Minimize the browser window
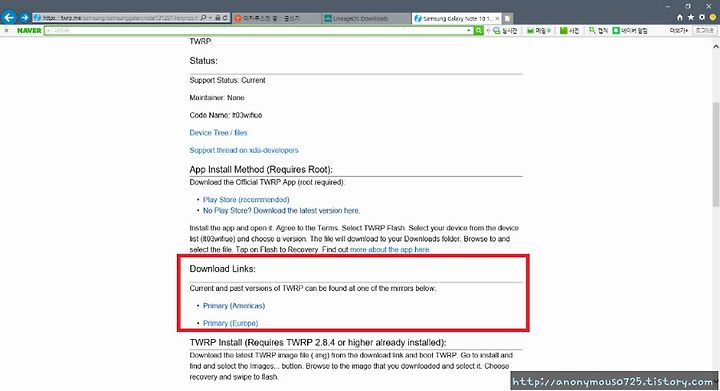The image size is (720, 391). (668, 6)
